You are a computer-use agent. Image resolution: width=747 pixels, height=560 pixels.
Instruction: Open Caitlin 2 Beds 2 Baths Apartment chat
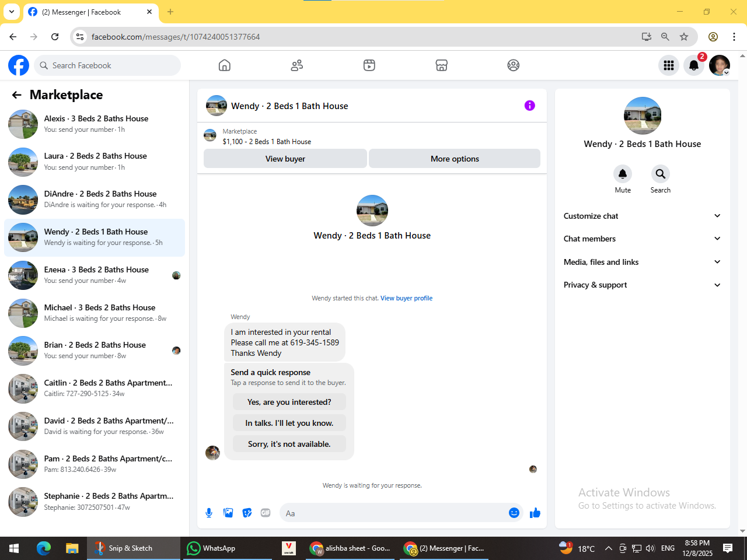(x=95, y=388)
